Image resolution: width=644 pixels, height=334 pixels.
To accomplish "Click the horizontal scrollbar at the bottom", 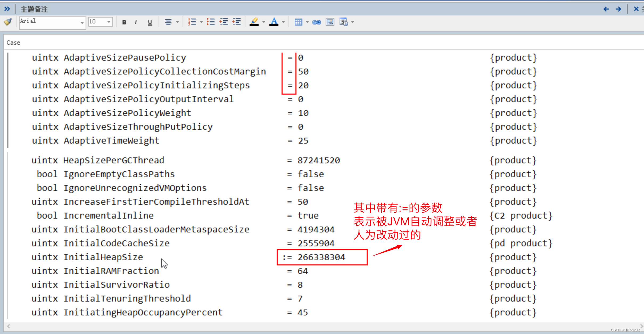I will tap(319, 326).
